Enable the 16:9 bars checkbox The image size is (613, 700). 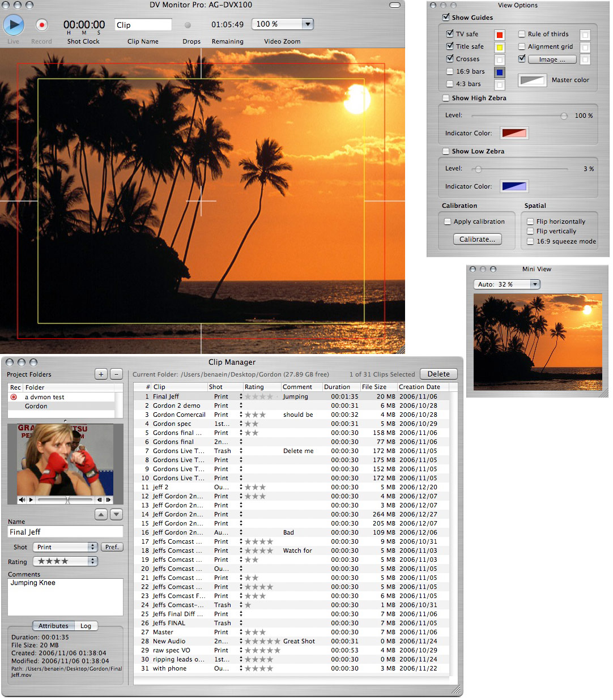pyautogui.click(x=450, y=71)
